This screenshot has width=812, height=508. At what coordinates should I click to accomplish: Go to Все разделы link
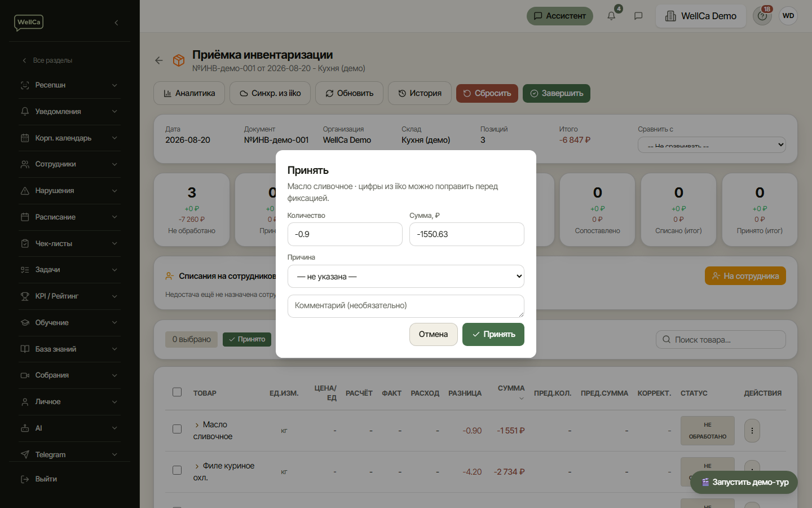click(47, 60)
